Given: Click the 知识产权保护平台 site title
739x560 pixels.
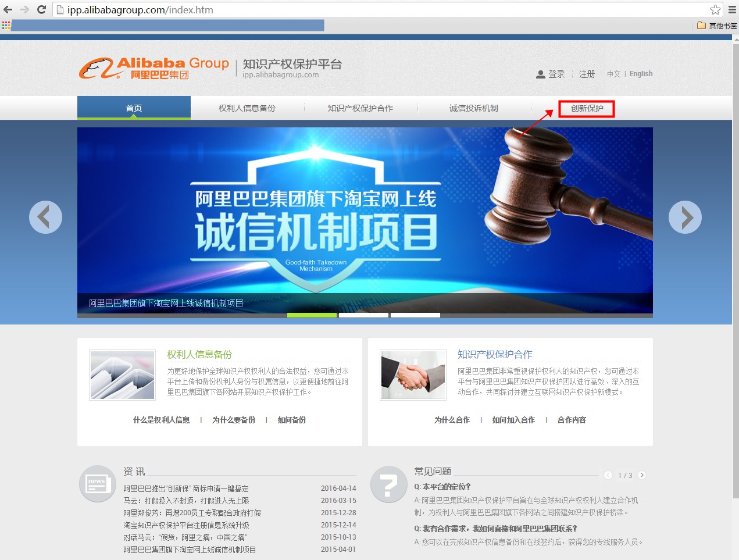Looking at the screenshot, I should pyautogui.click(x=292, y=64).
